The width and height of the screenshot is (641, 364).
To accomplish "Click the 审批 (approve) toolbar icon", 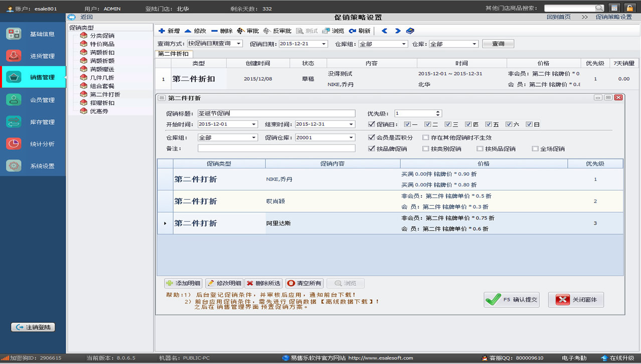I will click(x=241, y=31).
